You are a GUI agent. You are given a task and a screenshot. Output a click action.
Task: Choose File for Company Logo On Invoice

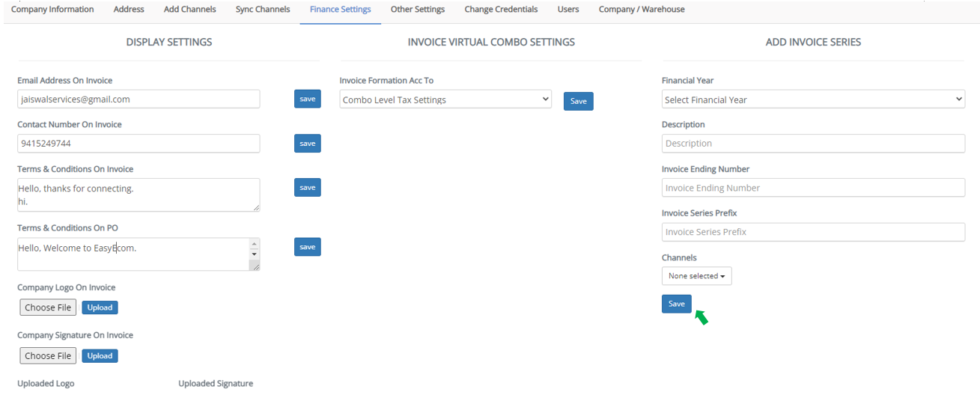[48, 307]
